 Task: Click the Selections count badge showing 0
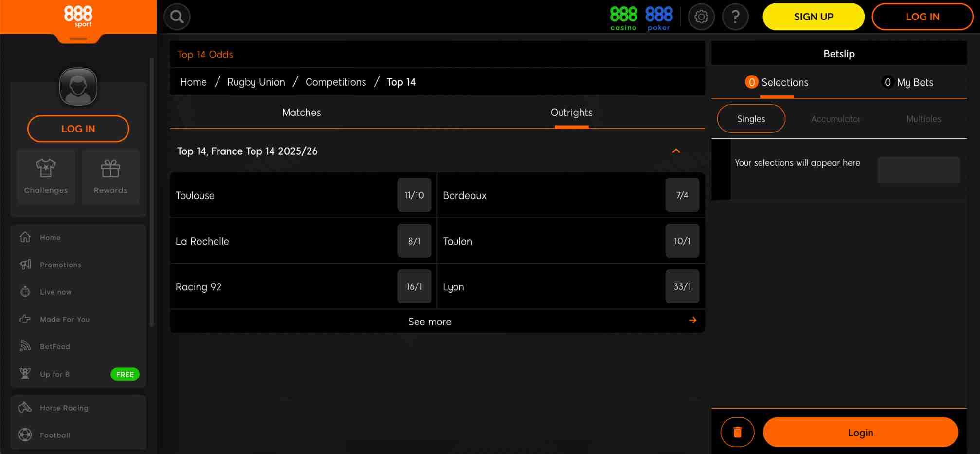(751, 82)
